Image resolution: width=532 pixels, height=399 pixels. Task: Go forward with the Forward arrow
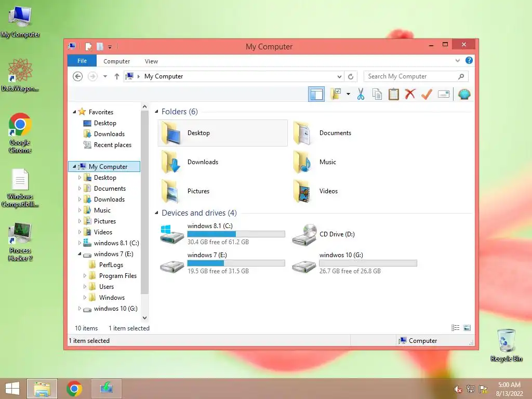point(92,76)
